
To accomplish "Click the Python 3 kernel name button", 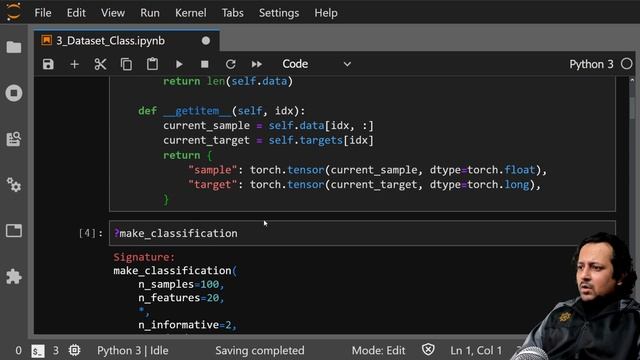I will tap(591, 64).
